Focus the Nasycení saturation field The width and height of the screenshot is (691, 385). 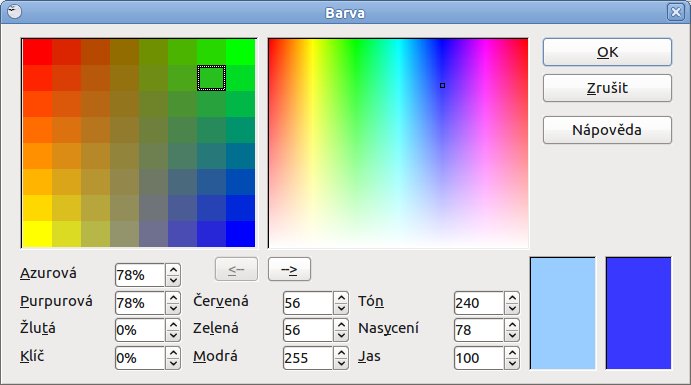pyautogui.click(x=479, y=330)
